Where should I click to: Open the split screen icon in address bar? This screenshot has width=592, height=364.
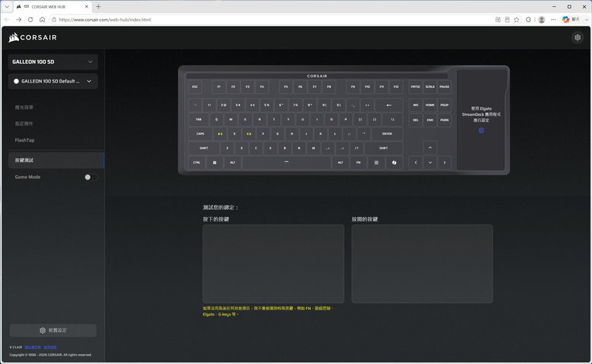pos(498,20)
